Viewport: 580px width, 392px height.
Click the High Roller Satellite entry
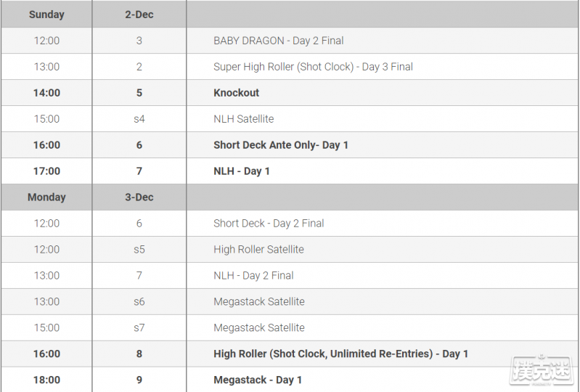(258, 250)
